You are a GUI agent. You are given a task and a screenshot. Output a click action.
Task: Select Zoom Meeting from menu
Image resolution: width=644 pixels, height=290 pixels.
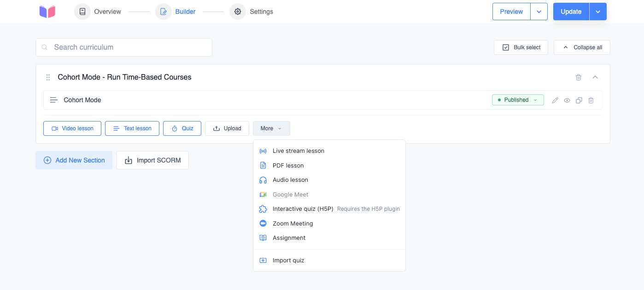329,224
